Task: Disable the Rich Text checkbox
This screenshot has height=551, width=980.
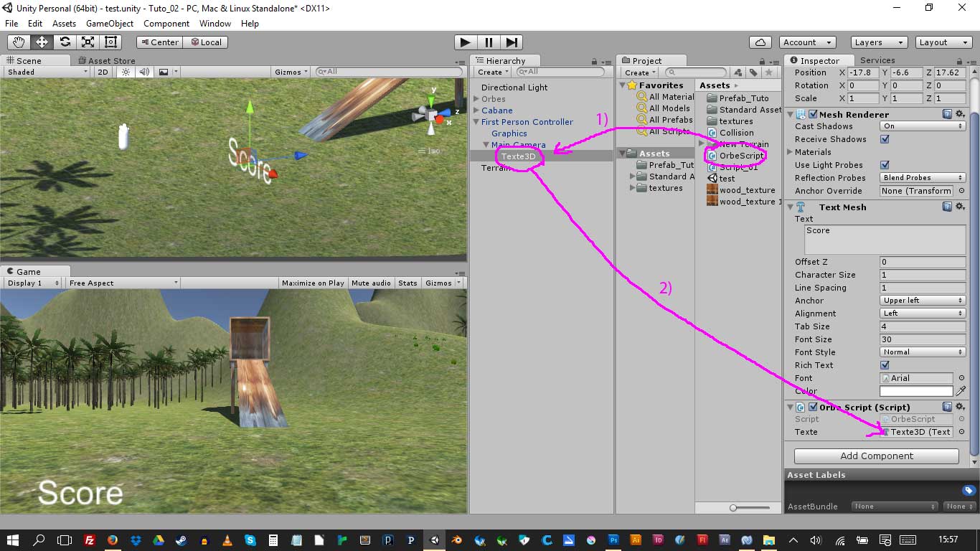Action: 885,365
